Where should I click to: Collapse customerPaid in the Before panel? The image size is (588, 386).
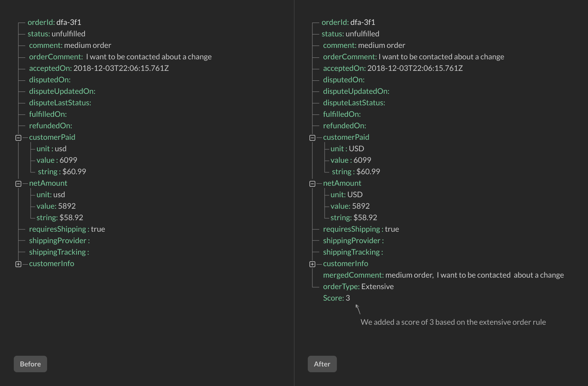[x=18, y=137]
